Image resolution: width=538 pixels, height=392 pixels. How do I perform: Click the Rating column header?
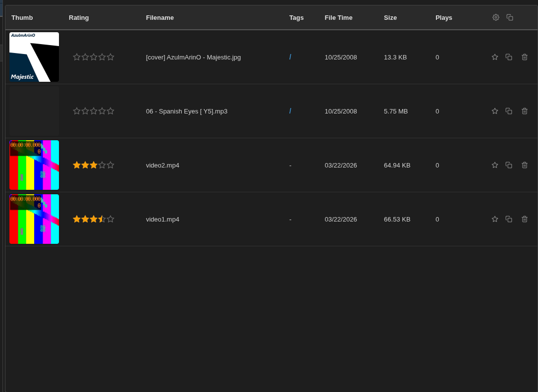(79, 18)
